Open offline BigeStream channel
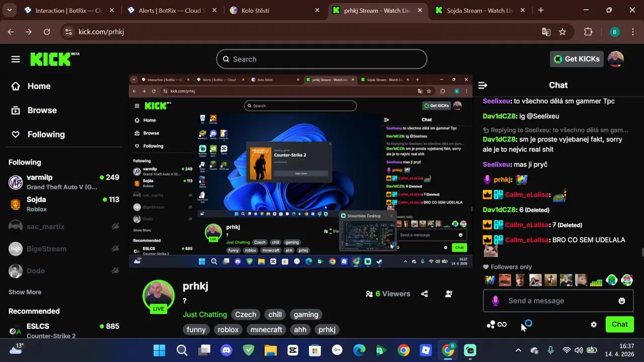This screenshot has height=362, width=644. (64, 248)
